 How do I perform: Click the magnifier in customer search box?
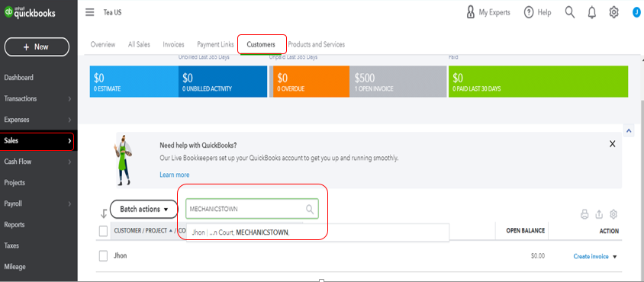[310, 210]
